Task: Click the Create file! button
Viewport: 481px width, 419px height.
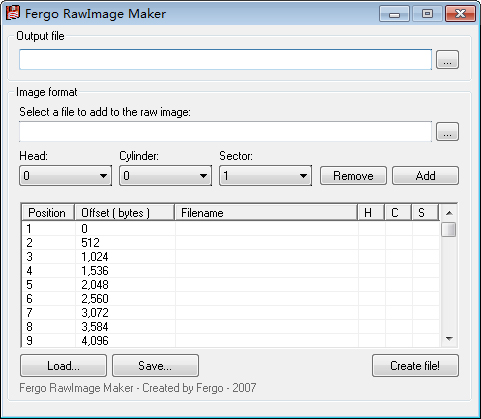Action: [415, 366]
